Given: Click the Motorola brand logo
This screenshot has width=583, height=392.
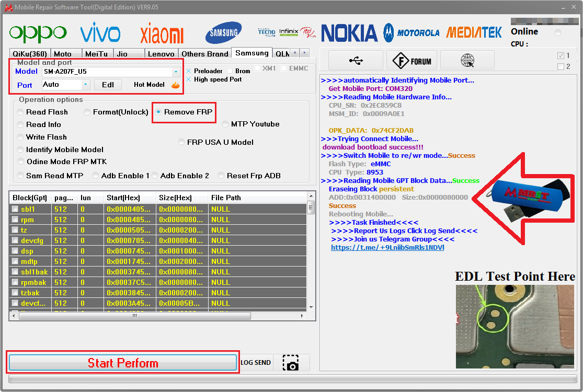Looking at the screenshot, I should tap(411, 33).
